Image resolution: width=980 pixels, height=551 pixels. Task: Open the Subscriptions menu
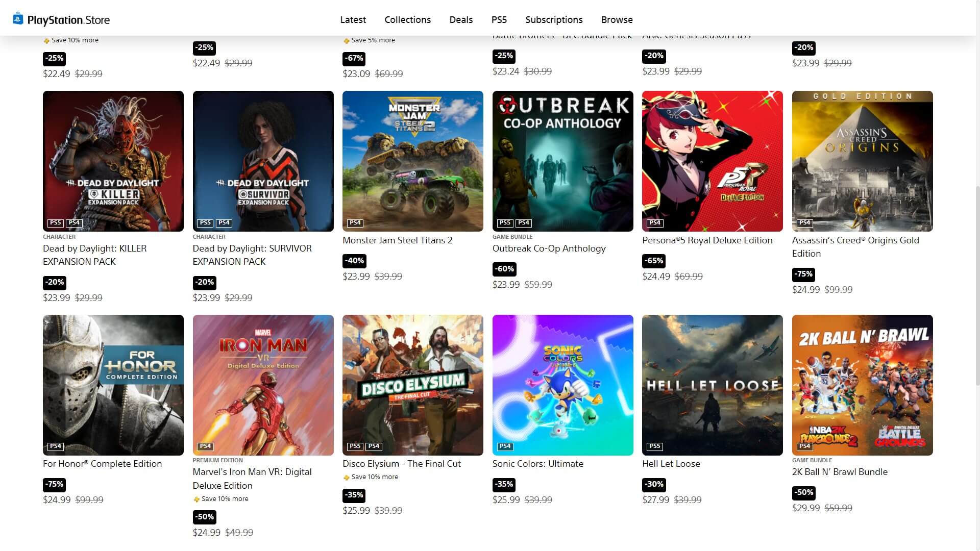(554, 19)
